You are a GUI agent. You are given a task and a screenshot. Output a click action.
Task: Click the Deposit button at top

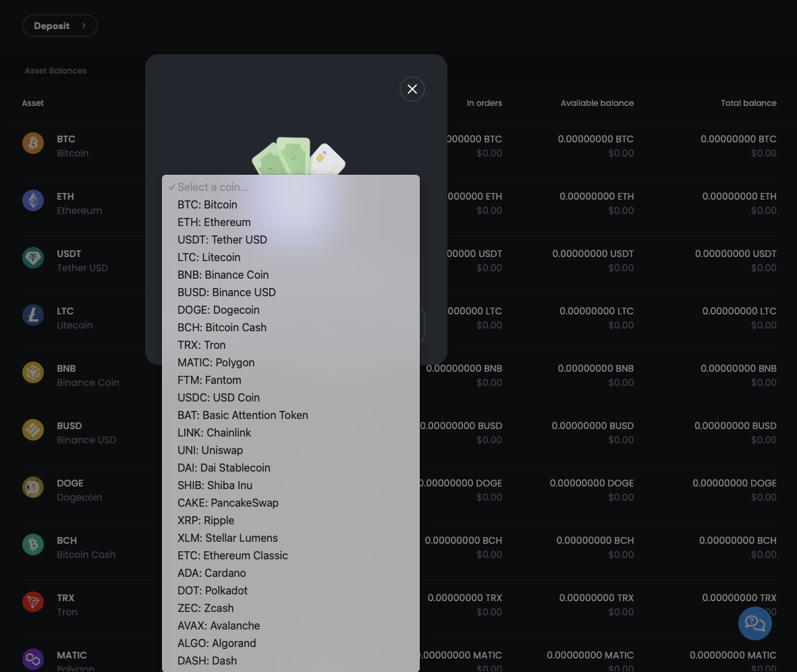coord(60,26)
